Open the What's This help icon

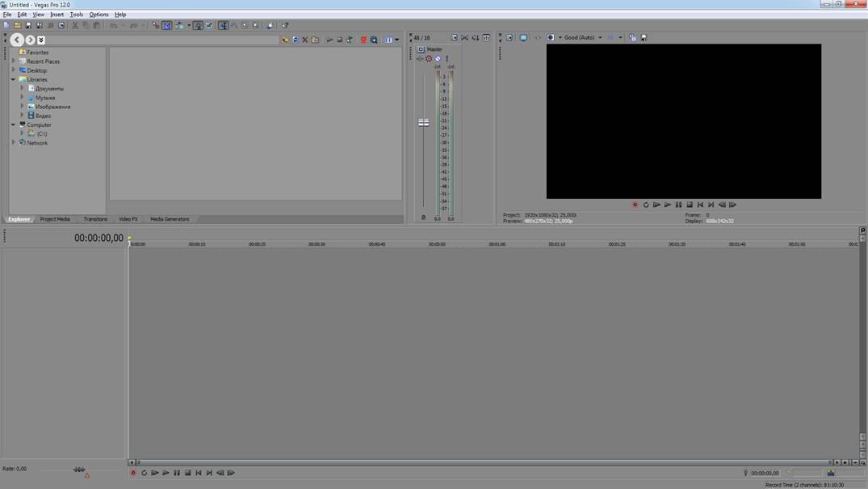tap(285, 26)
